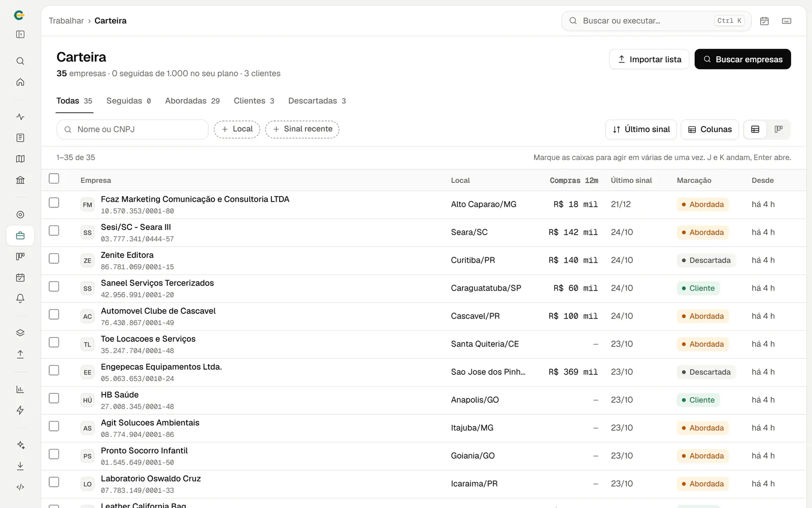The width and height of the screenshot is (812, 508).
Task: Open the calendar-check icon in left sidebar
Action: [20, 277]
